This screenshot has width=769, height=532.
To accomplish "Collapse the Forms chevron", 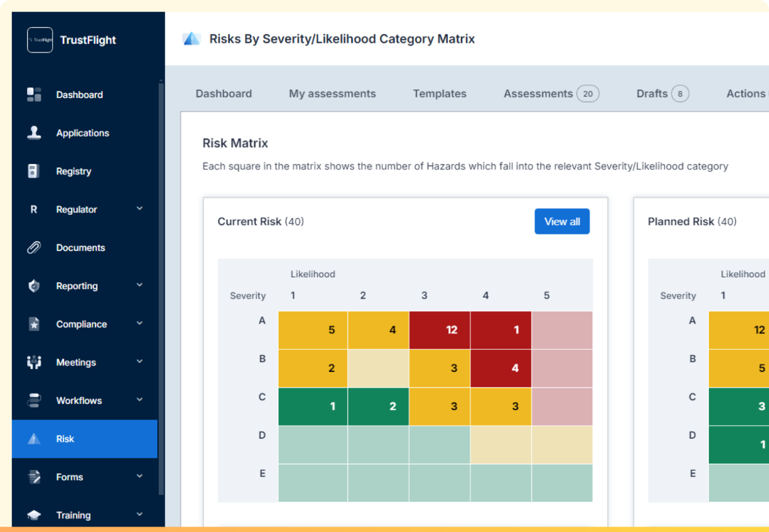I will pos(140,476).
